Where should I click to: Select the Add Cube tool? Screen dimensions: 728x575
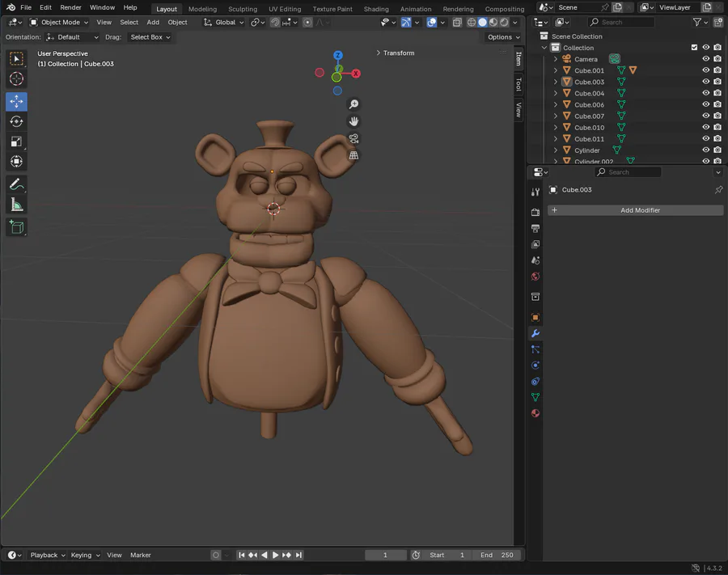coord(16,227)
